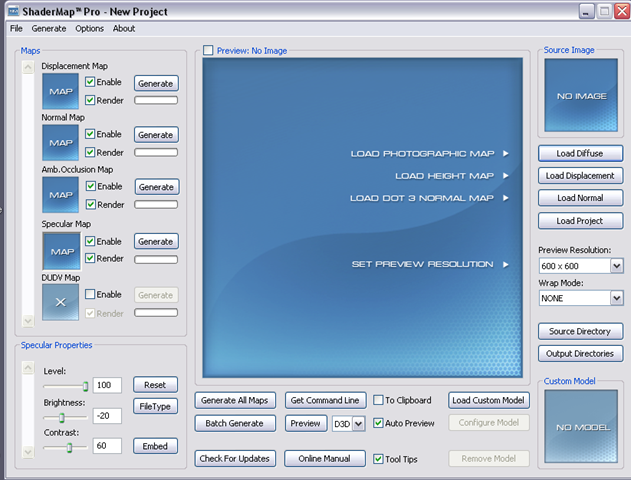
Task: Click the Load Diffuse button
Action: (581, 153)
